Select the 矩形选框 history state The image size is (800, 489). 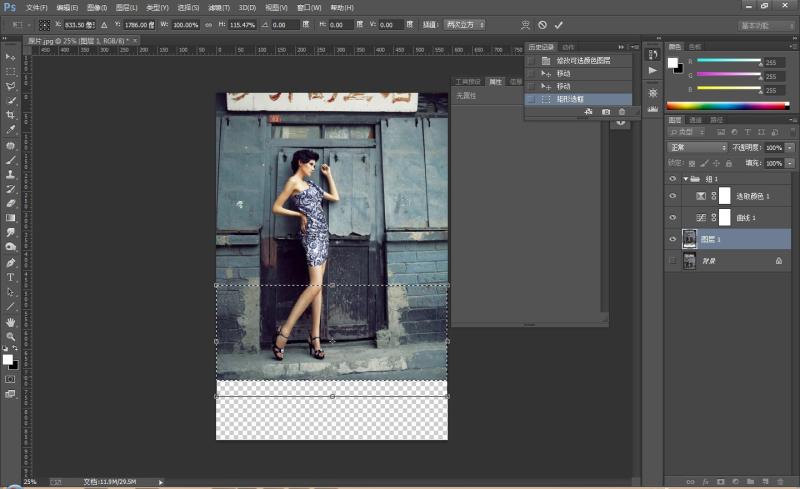[x=579, y=99]
